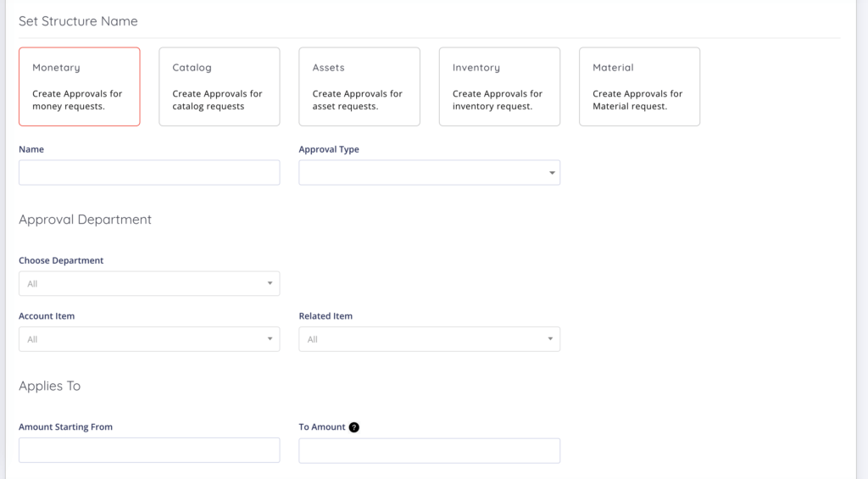Expand the Related Item dropdown
This screenshot has width=868, height=479.
coord(429,339)
